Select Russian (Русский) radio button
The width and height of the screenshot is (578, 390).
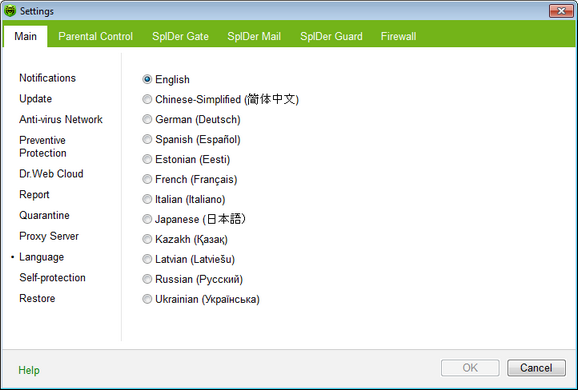[x=147, y=279]
